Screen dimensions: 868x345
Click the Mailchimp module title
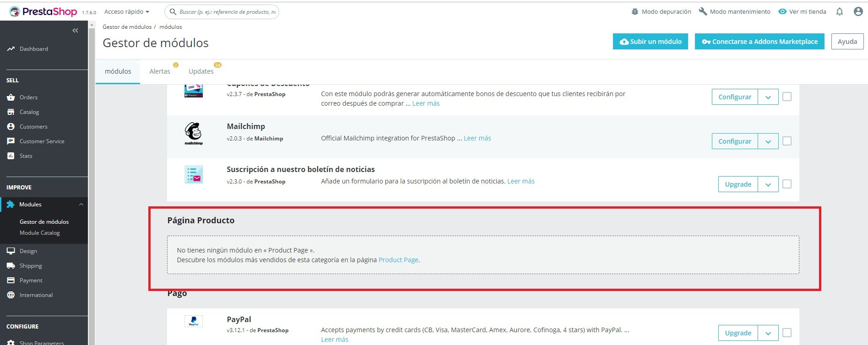point(246,126)
